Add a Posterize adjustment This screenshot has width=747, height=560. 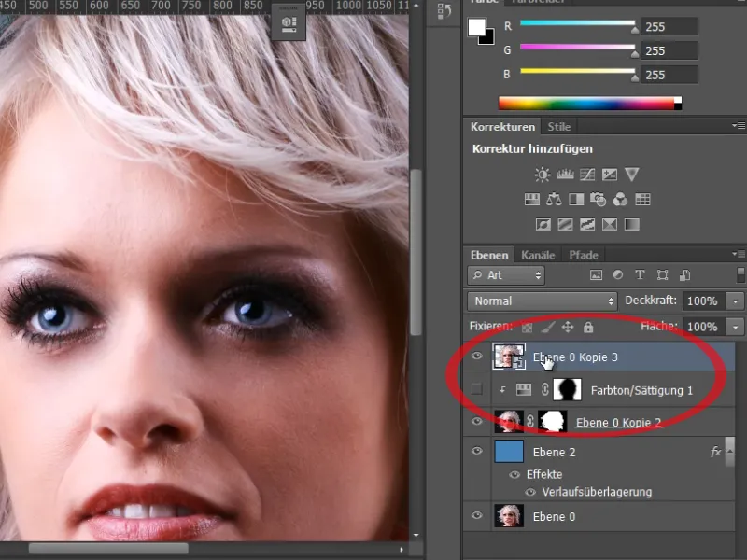pos(565,224)
